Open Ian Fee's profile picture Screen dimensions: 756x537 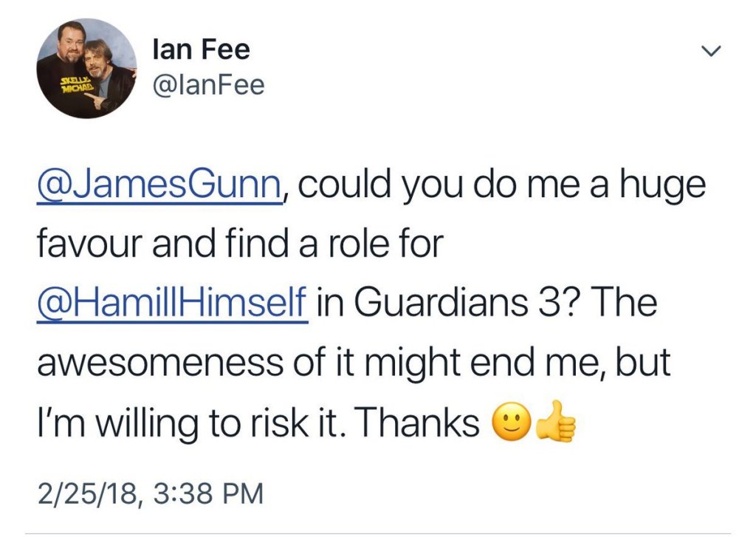click(x=87, y=68)
